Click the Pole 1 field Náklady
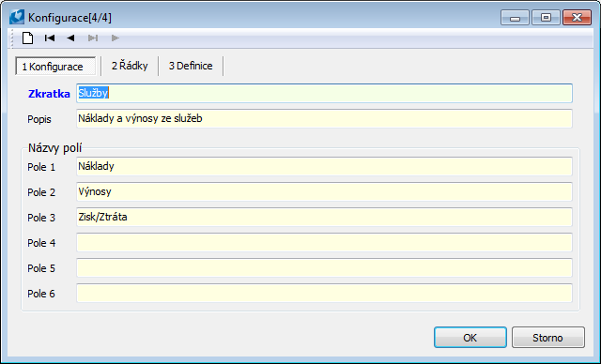Viewport: 601px width, 364px height. [324, 166]
